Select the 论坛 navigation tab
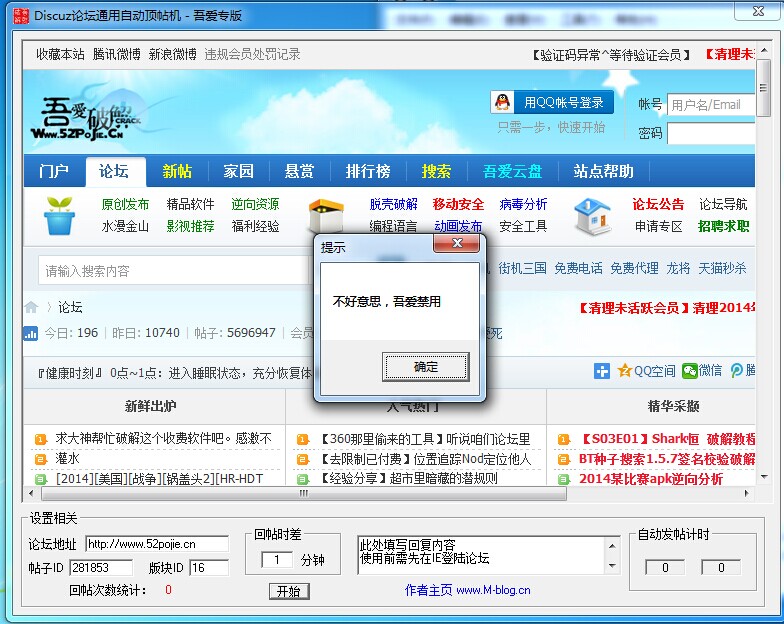The image size is (784, 624). (x=114, y=171)
